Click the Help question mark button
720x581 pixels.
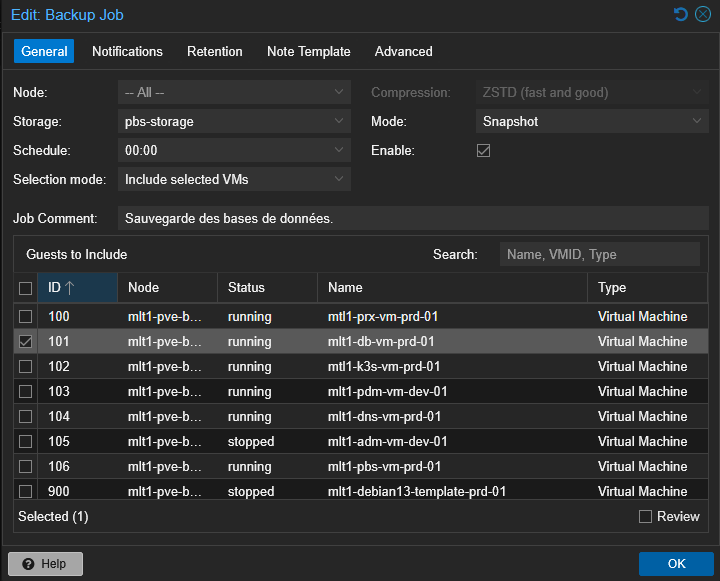(45, 564)
